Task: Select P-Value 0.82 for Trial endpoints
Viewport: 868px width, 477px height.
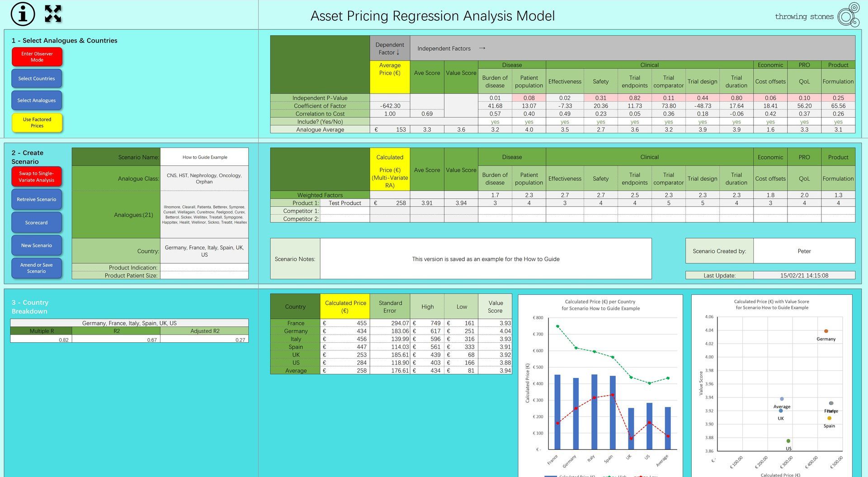Action: pyautogui.click(x=635, y=98)
